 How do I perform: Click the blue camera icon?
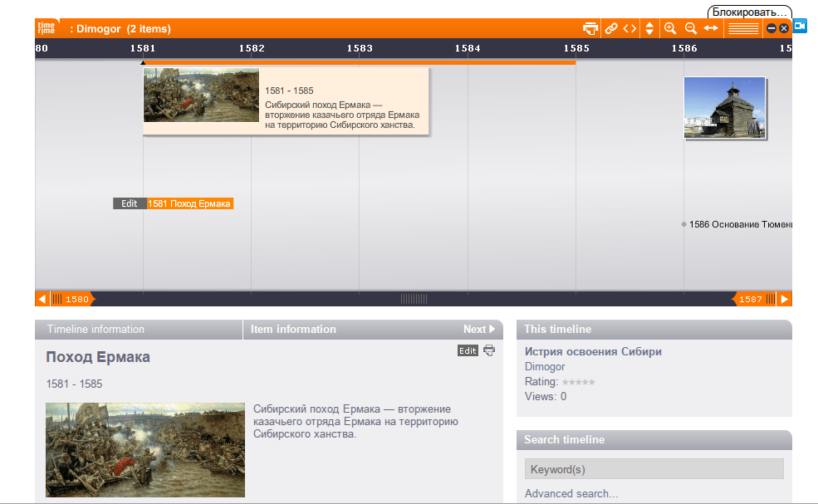point(800,27)
